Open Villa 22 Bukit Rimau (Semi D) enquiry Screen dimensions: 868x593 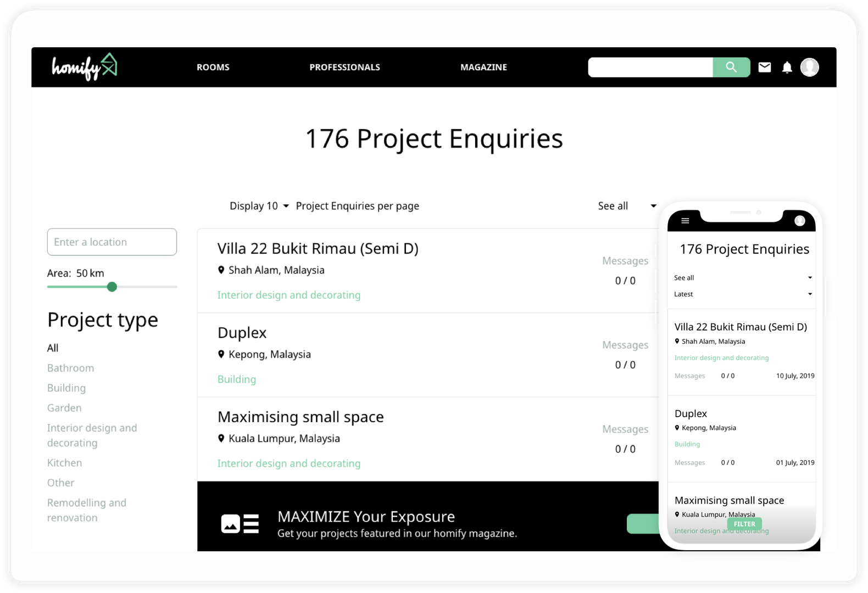tap(318, 249)
